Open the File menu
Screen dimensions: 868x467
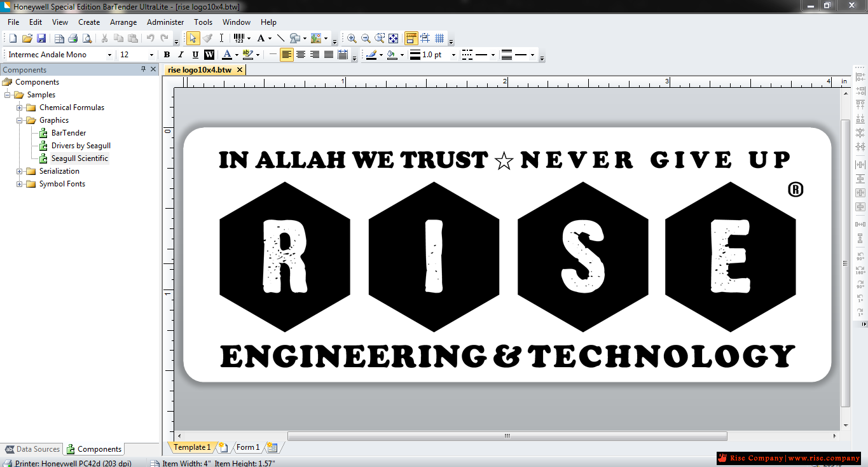(13, 22)
